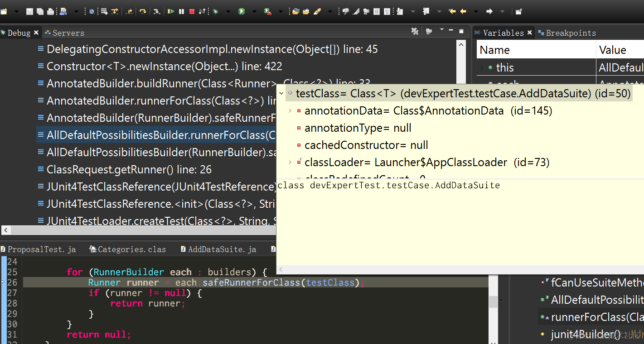Click the green Run launch icon
The image size is (644, 344).
pos(242,11)
